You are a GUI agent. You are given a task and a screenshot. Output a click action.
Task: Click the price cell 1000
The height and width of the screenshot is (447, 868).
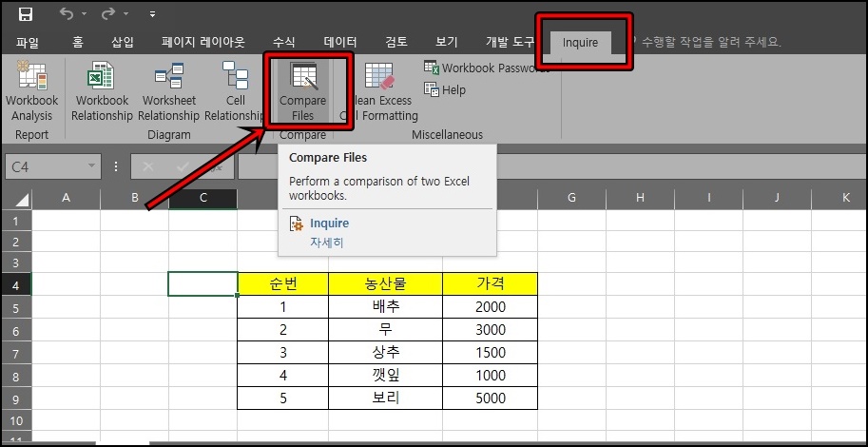click(x=490, y=376)
